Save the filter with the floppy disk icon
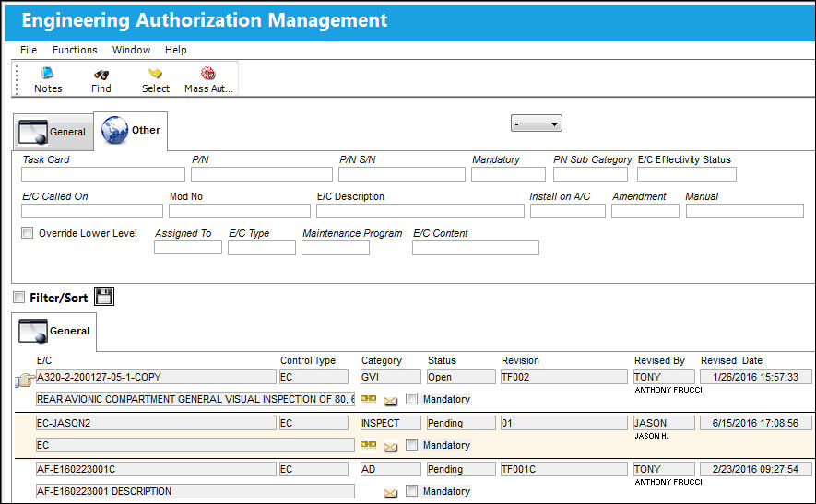 tap(104, 297)
